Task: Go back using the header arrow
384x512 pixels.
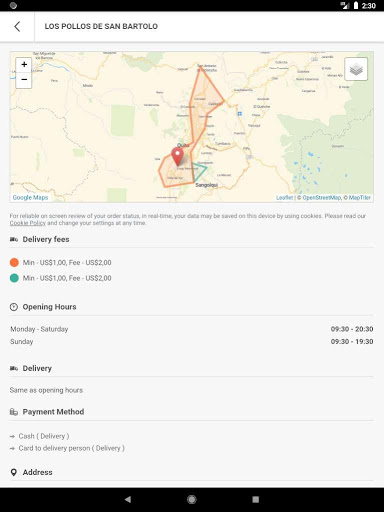Action: click(17, 26)
